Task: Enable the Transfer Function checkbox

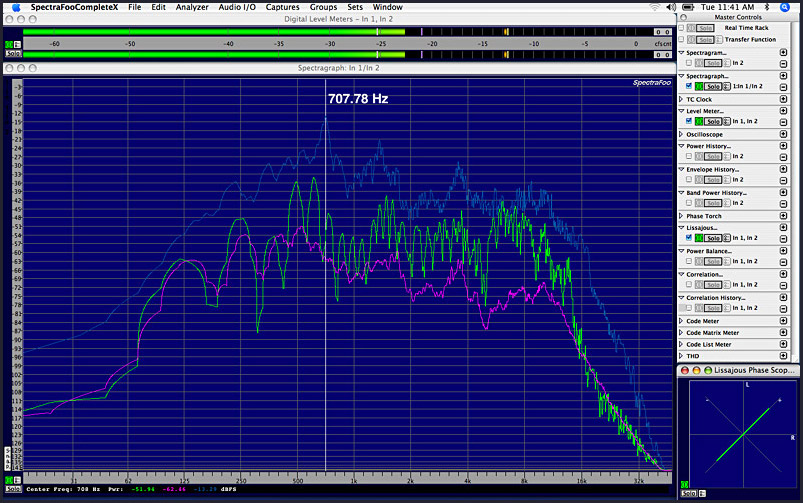Action: point(681,39)
